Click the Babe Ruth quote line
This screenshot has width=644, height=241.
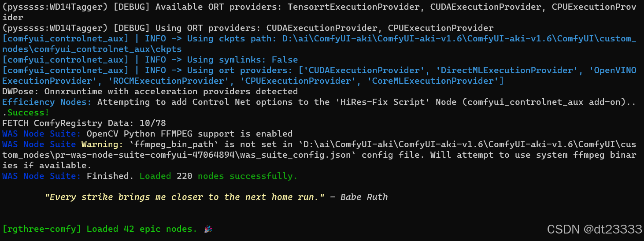tap(216, 197)
